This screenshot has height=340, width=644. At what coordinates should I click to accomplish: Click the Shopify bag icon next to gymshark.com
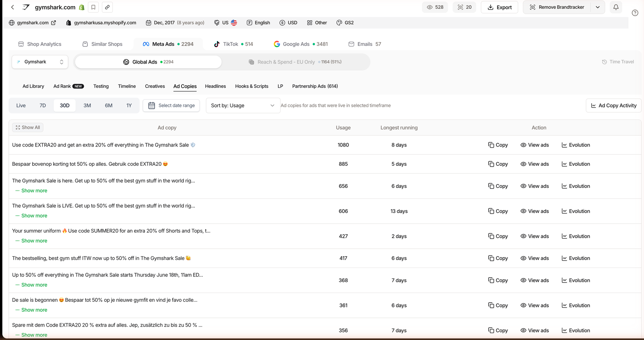pyautogui.click(x=82, y=7)
